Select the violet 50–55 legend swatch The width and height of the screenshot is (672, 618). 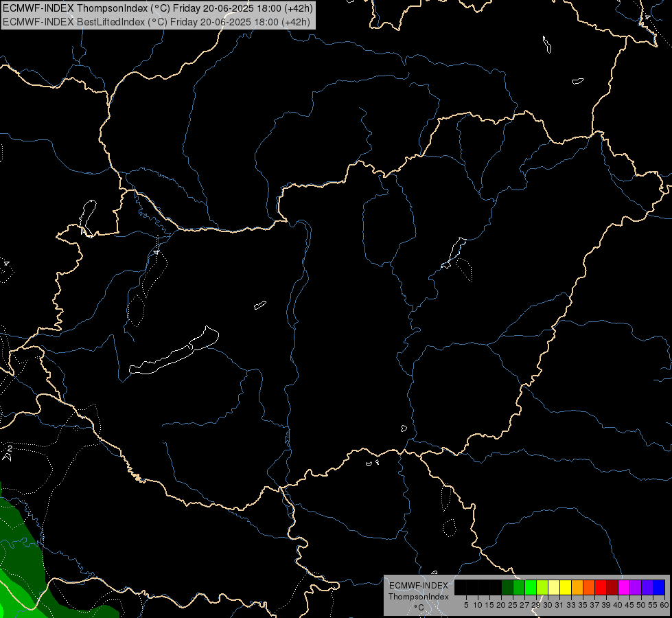click(647, 587)
